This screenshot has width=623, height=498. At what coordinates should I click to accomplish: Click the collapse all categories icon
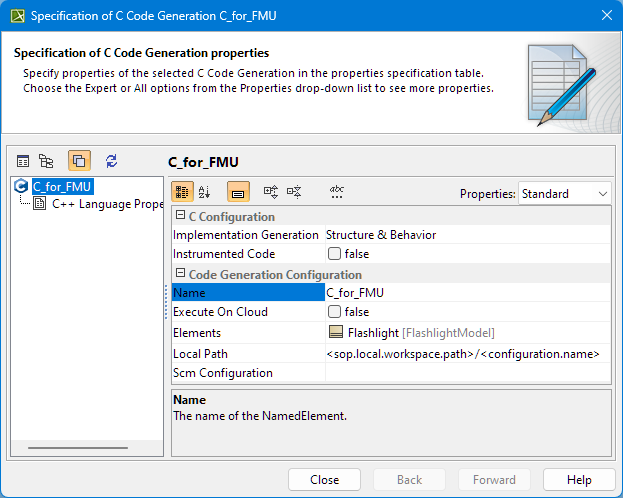point(294,192)
